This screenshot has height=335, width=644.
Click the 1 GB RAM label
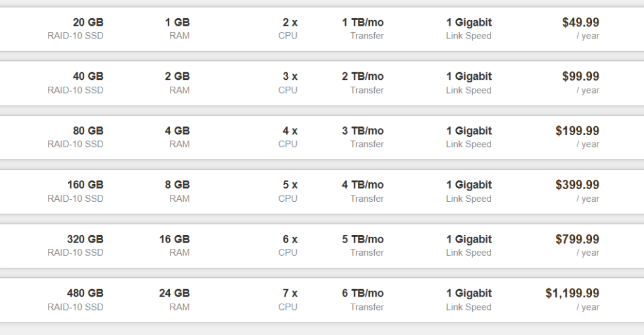click(177, 28)
